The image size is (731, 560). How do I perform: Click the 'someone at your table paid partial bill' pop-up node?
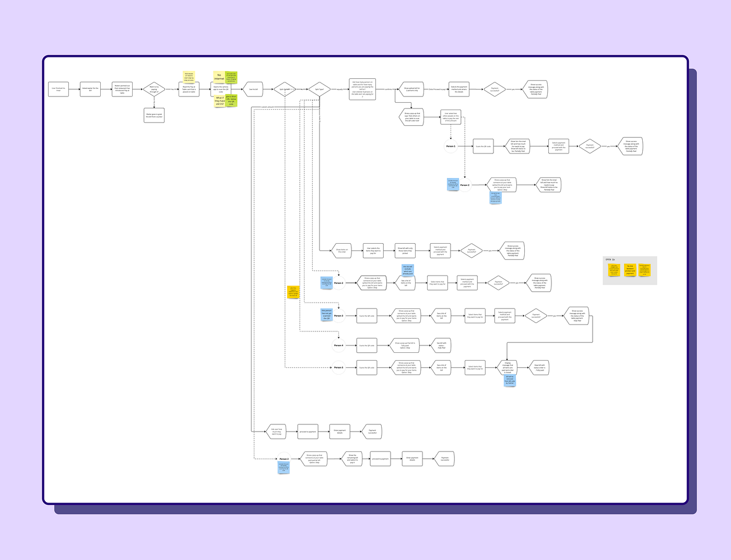pyautogui.click(x=314, y=459)
